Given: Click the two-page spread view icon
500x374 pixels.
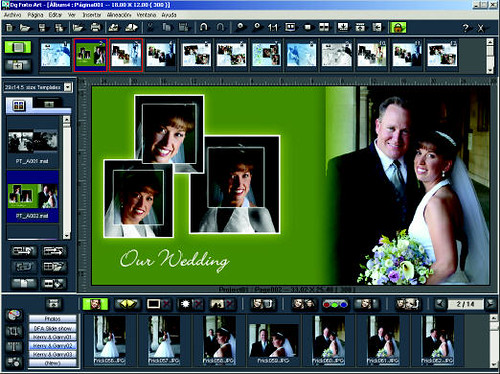Looking at the screenshot, I should pyautogui.click(x=324, y=27).
